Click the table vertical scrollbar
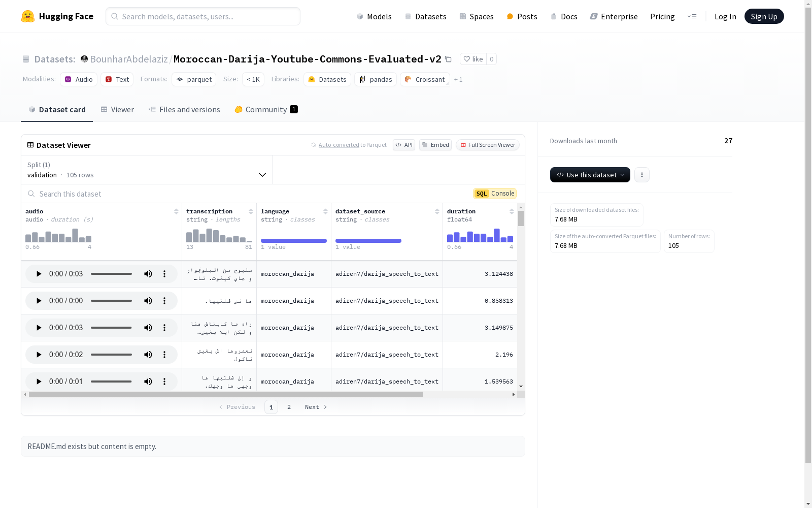The height and width of the screenshot is (508, 812). (521, 218)
